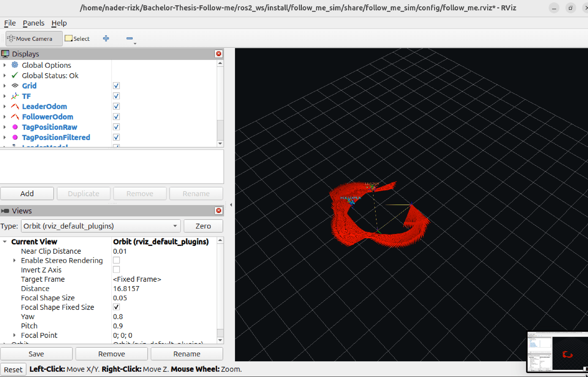Image resolution: width=588 pixels, height=377 pixels.
Task: Click the Zero view button
Action: [x=203, y=226]
